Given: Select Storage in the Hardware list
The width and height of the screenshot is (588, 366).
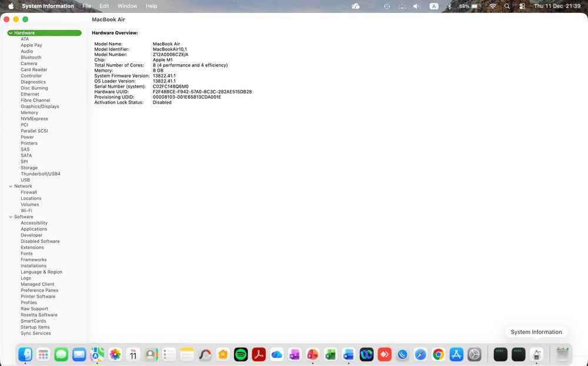Looking at the screenshot, I should pos(29,168).
